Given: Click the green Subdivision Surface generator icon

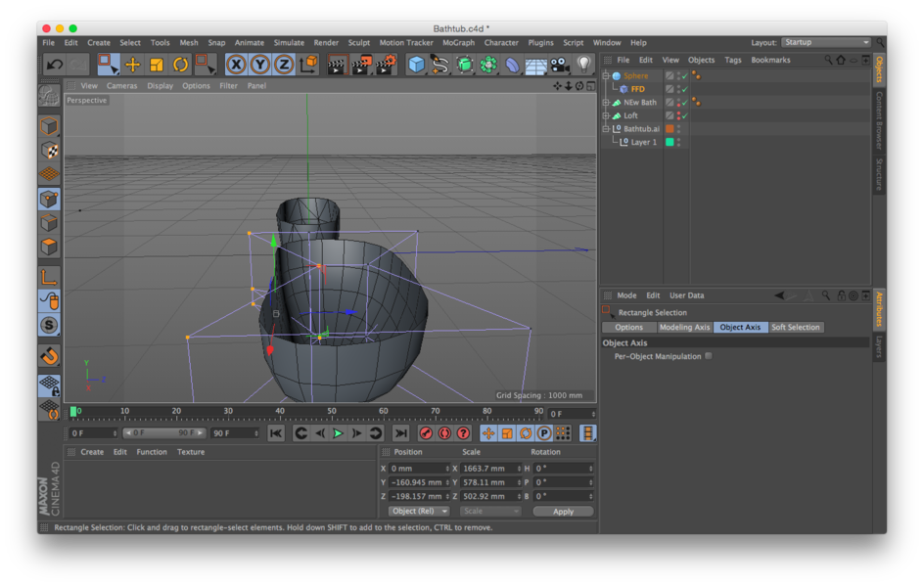Looking at the screenshot, I should (x=464, y=65).
